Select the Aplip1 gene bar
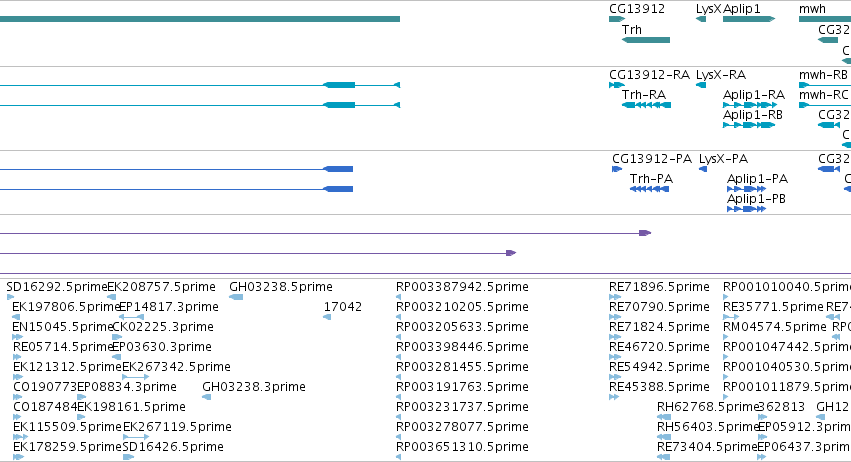Viewport: 851px width, 462px height. pos(749,19)
